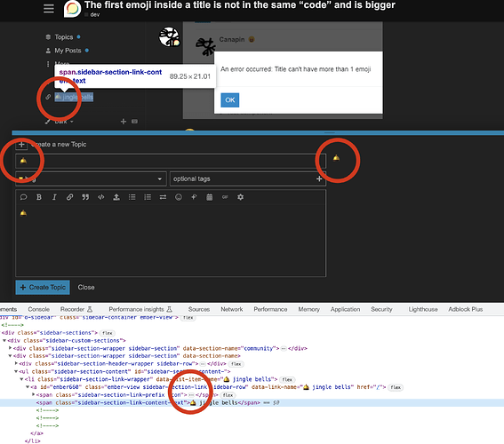The image size is (504, 444).
Task: Click the Bold formatting icon
Action: click(x=39, y=197)
